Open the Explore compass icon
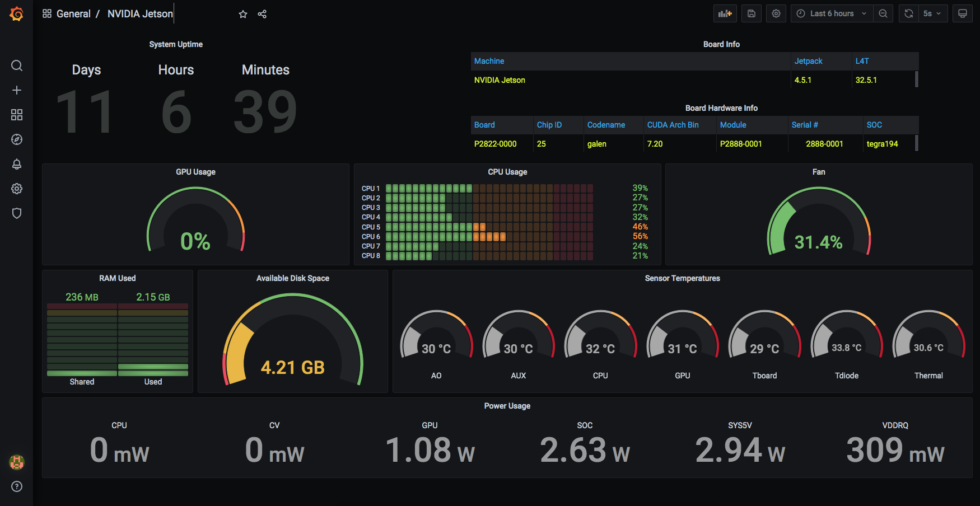Image resolution: width=980 pixels, height=506 pixels. 17,139
